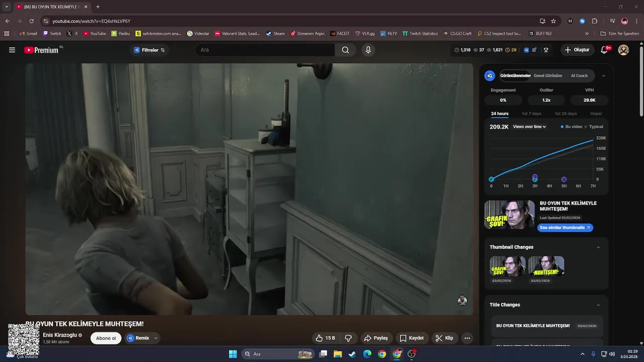644x362 pixels.
Task: Dislike the video with thumbs down
Action: coord(348,338)
